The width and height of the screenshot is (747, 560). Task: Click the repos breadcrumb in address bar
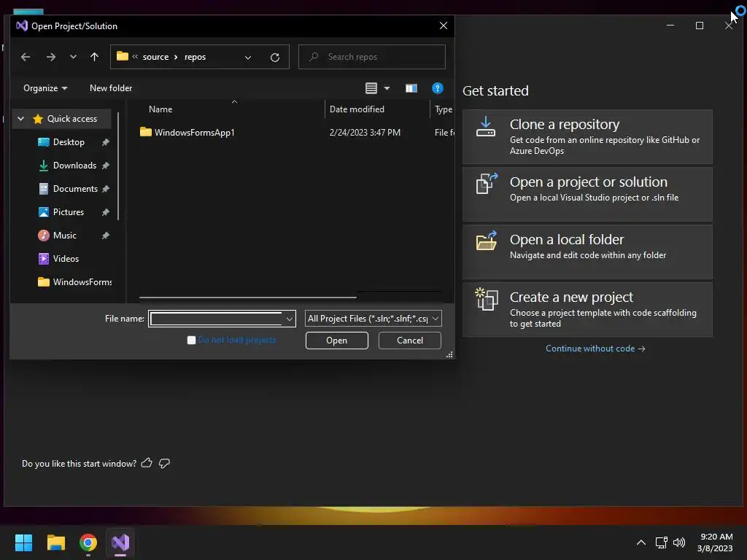(195, 57)
